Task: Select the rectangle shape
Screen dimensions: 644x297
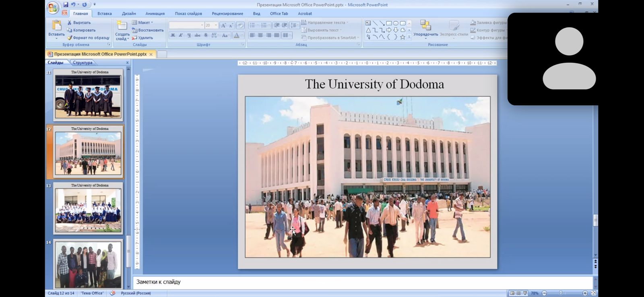Action: coord(389,23)
